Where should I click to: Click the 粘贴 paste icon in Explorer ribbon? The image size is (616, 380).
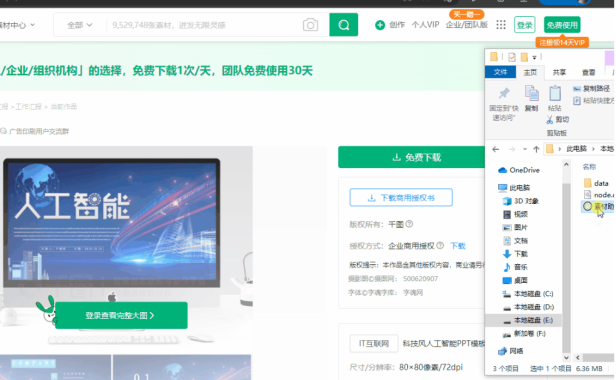555,94
